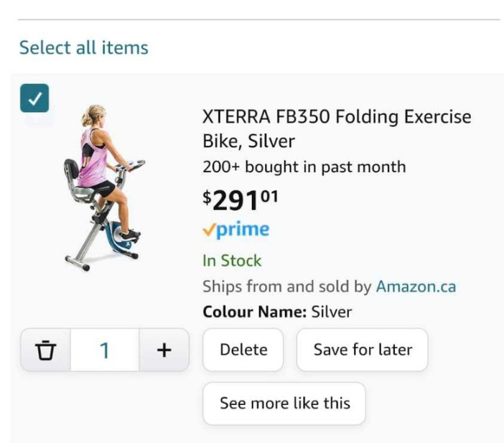Open the Amazon.ca seller link
Image resolution: width=504 pixels, height=443 pixels.
pyautogui.click(x=416, y=286)
